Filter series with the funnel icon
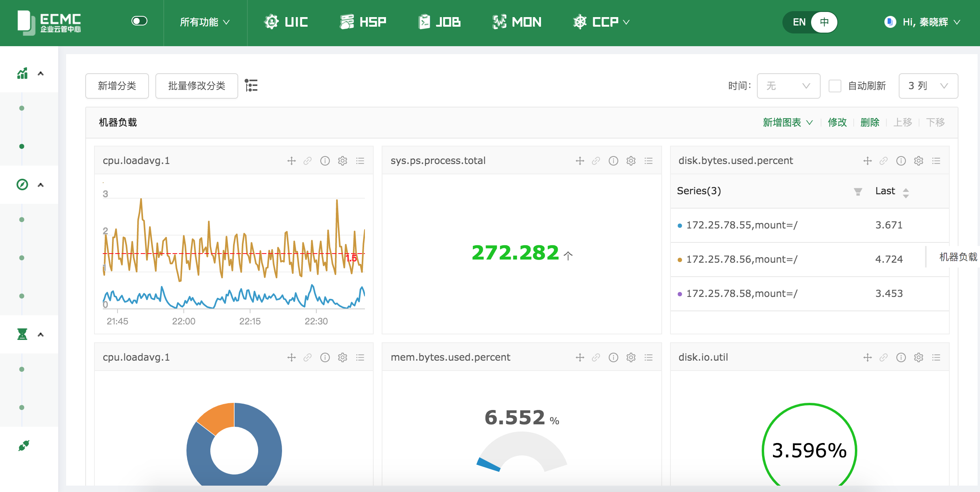Viewport: 980px width, 492px height. click(858, 192)
